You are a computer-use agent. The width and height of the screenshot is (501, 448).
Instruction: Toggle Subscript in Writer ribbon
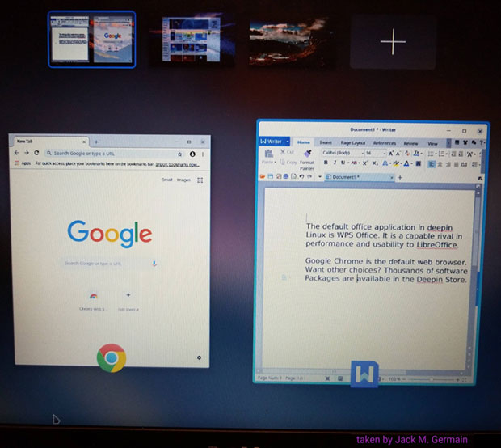376,163
